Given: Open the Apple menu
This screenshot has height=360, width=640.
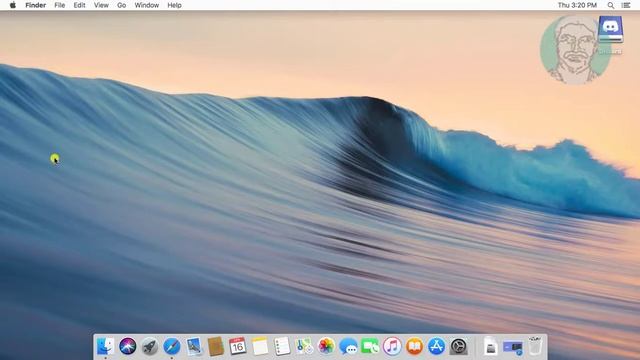Looking at the screenshot, I should click(x=13, y=5).
